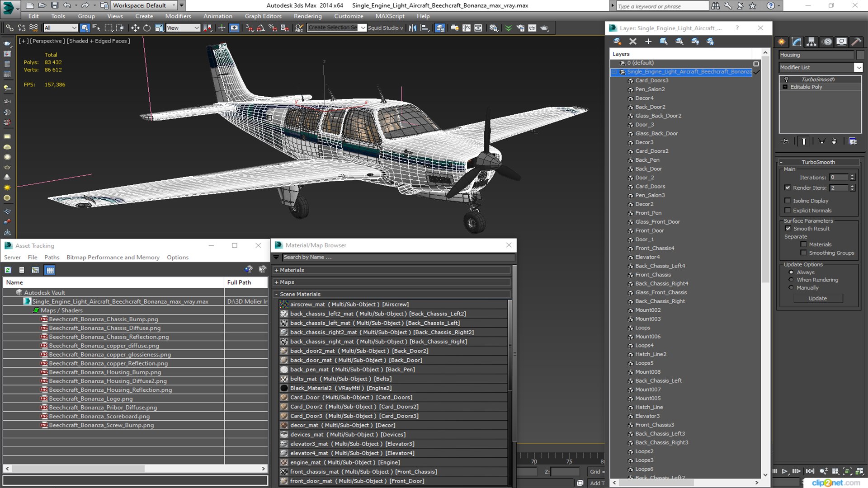The image size is (868, 488).
Task: Open the selection filter All dropdown
Action: (61, 28)
